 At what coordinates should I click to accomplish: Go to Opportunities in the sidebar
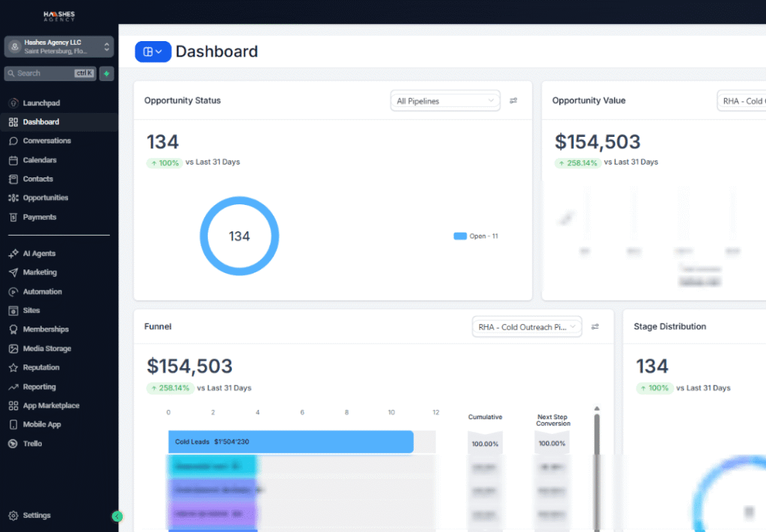[x=45, y=198]
